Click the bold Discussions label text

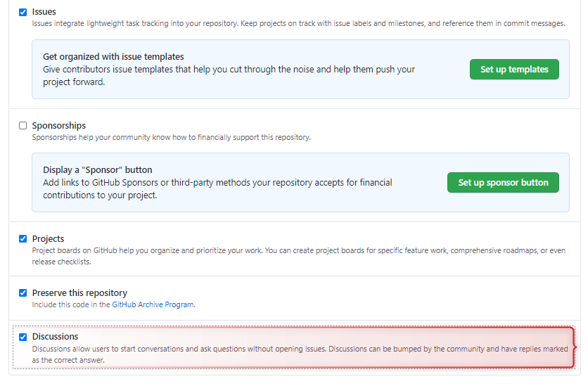coord(55,337)
